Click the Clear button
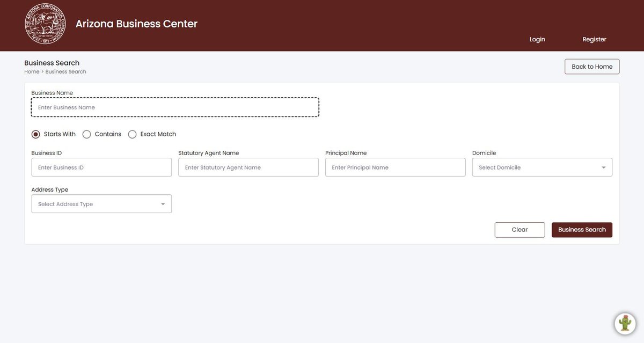 519,230
